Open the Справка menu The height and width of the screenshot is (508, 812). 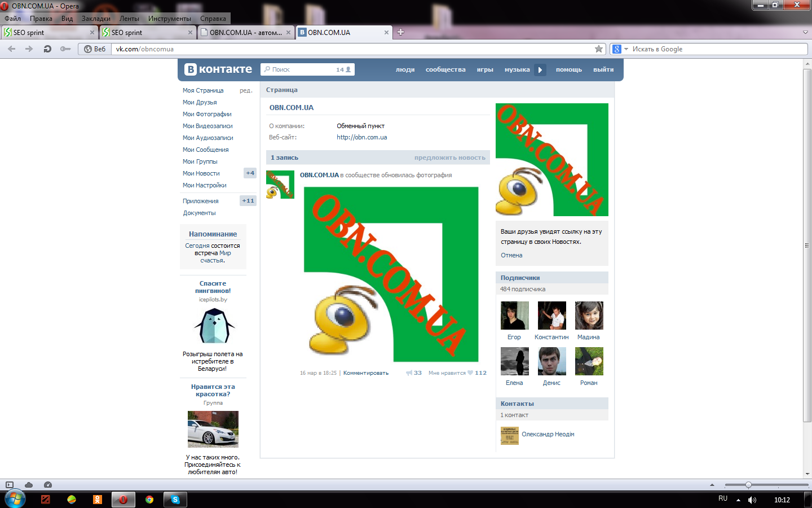click(213, 19)
